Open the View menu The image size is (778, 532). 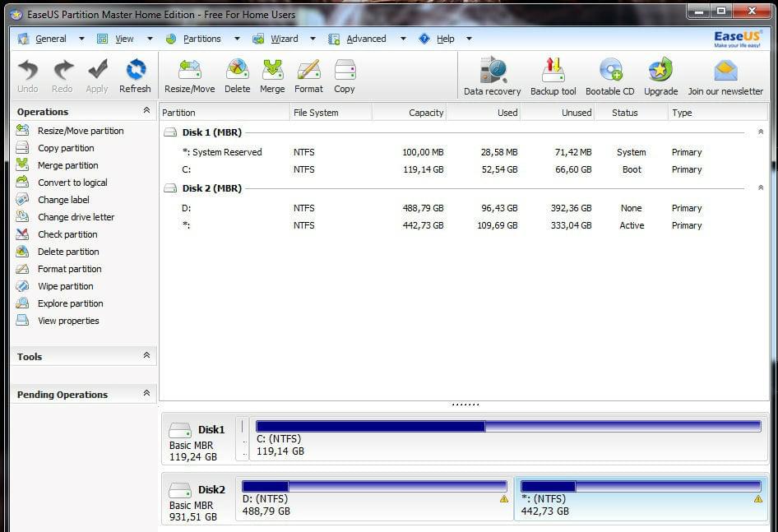click(x=124, y=39)
